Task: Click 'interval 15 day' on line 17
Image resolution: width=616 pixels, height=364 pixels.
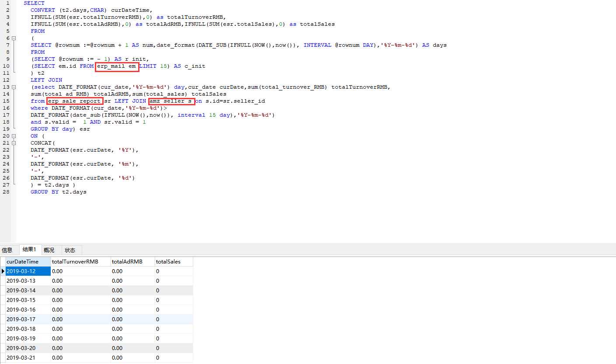Action: pos(204,115)
